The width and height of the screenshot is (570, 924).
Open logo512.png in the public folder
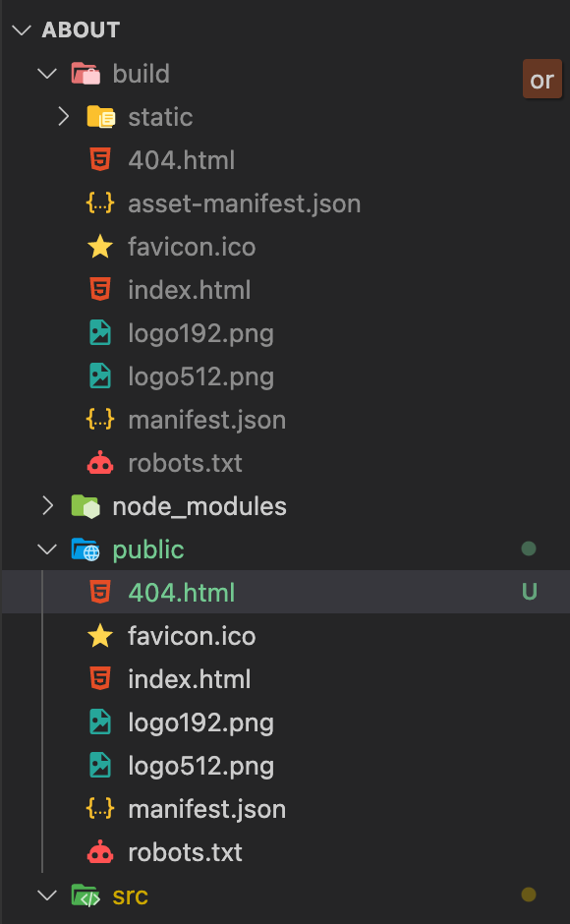(201, 766)
